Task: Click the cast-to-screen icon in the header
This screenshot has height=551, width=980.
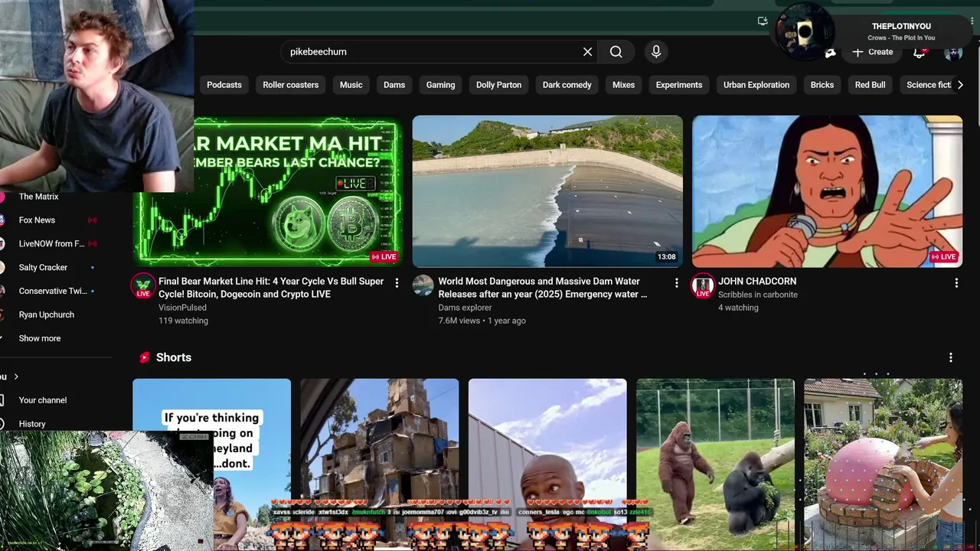Action: pos(763,21)
